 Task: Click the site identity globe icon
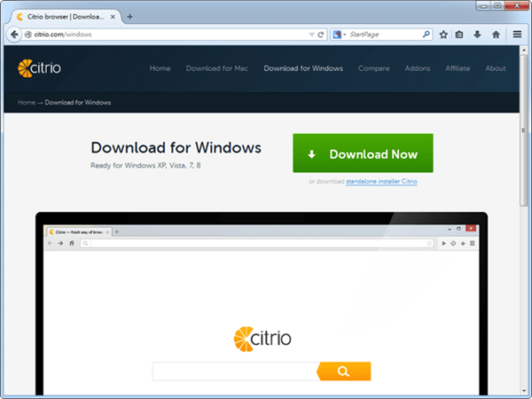[28, 35]
